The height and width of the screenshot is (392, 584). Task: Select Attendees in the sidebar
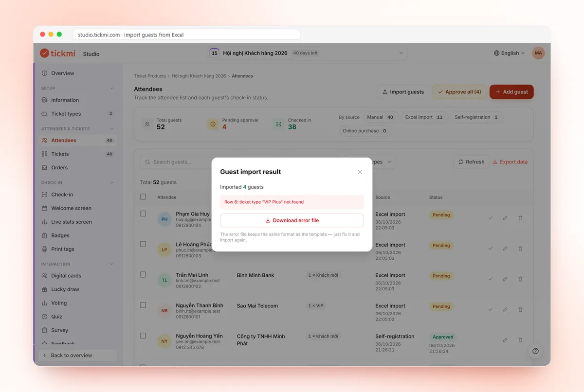pos(78,140)
